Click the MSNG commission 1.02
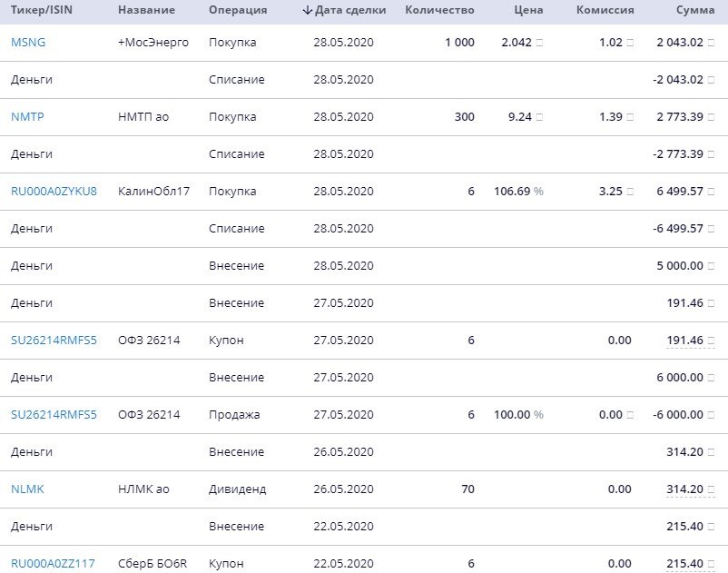Image resolution: width=728 pixels, height=573 pixels. click(611, 43)
